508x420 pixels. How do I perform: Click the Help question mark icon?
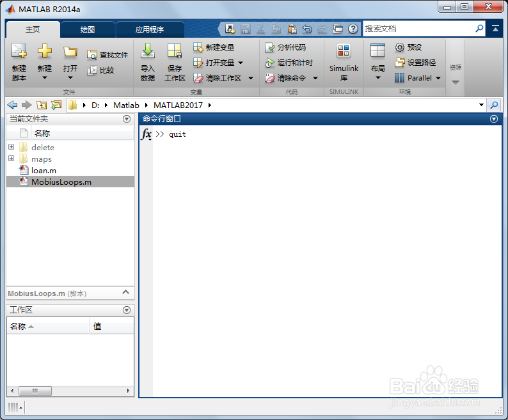(353, 29)
